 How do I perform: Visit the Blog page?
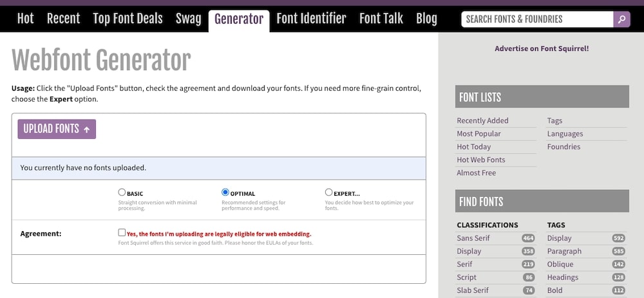point(426,19)
